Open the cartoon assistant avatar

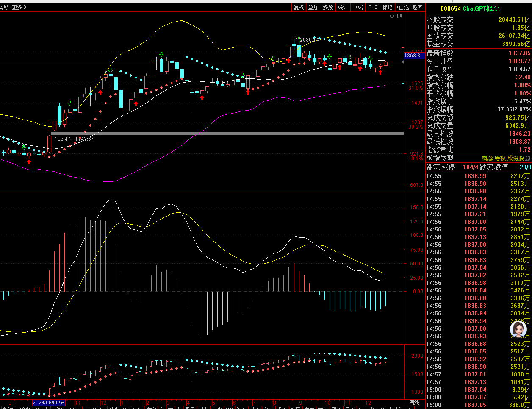click(518, 329)
